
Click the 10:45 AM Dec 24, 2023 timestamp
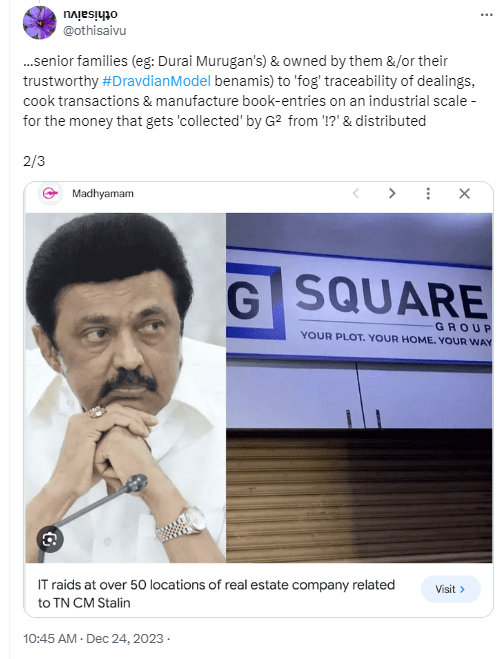[x=93, y=639]
